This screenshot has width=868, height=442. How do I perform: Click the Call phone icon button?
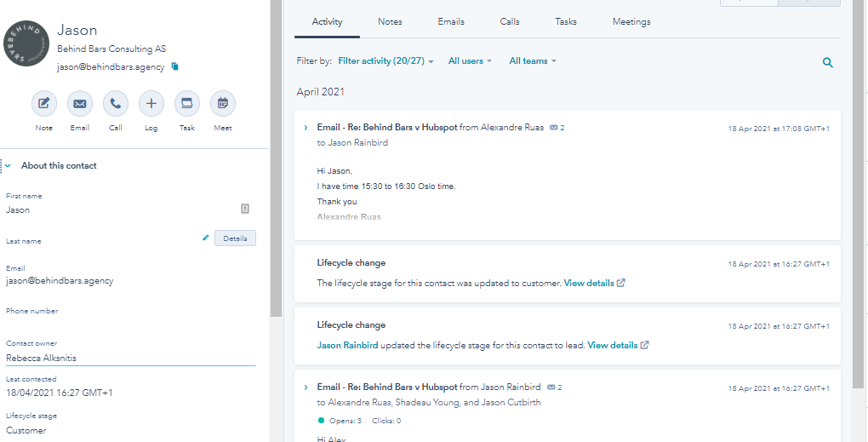pos(116,104)
